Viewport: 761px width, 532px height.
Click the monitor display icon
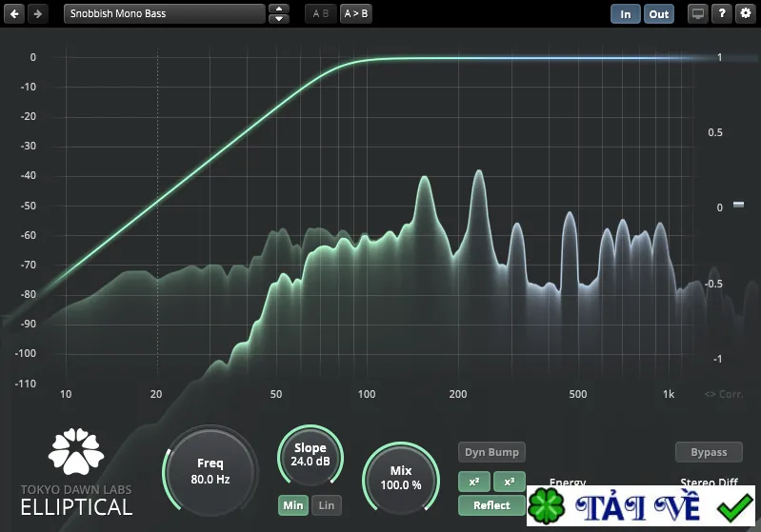click(698, 13)
